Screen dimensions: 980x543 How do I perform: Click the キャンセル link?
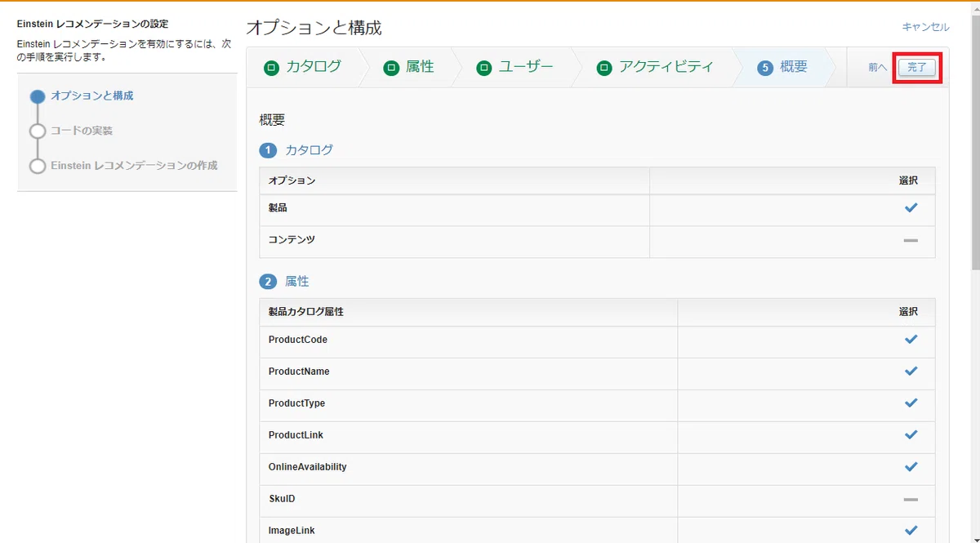[x=925, y=27]
